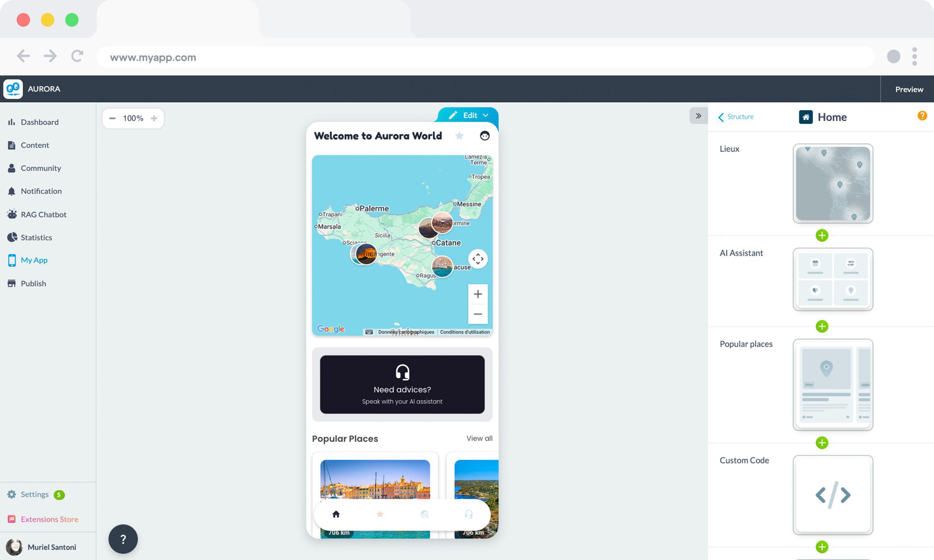Click View all next to Popular Places
Image resolution: width=934 pixels, height=560 pixels.
[479, 438]
